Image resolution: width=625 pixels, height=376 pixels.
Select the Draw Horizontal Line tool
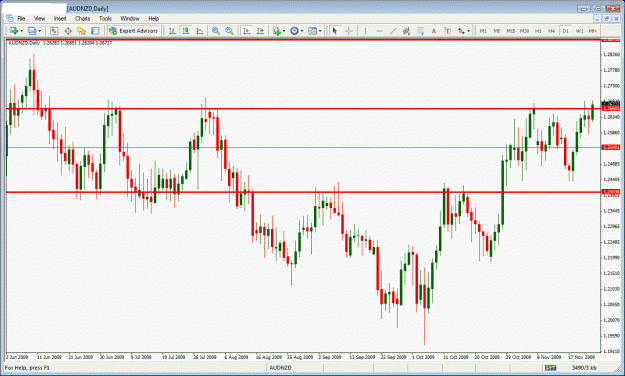pos(379,31)
